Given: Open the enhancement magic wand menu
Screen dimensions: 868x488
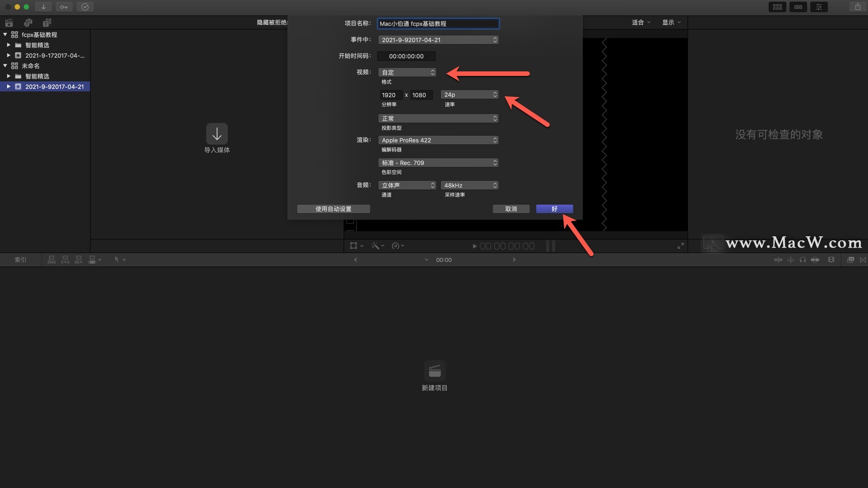Looking at the screenshot, I should [x=377, y=246].
